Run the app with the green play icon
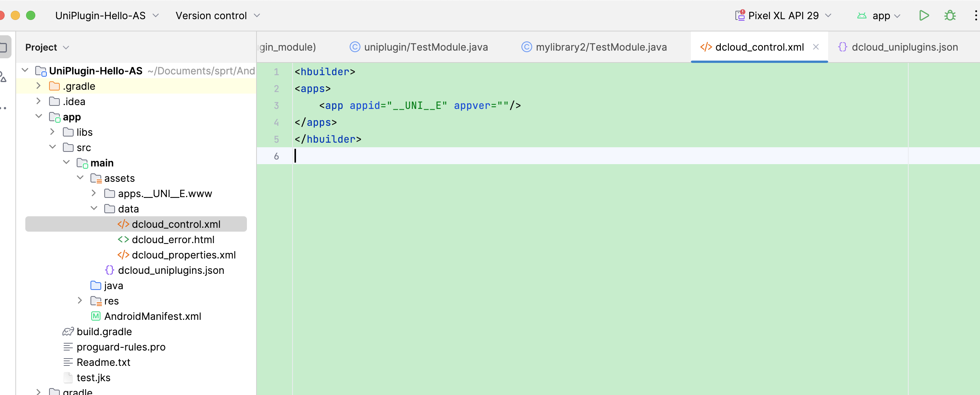 coord(924,16)
